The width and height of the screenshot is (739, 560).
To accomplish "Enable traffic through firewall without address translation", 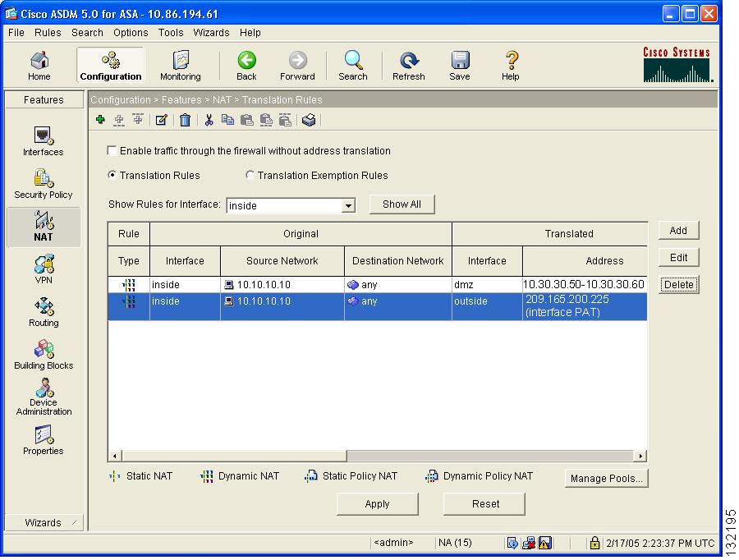I will point(112,151).
